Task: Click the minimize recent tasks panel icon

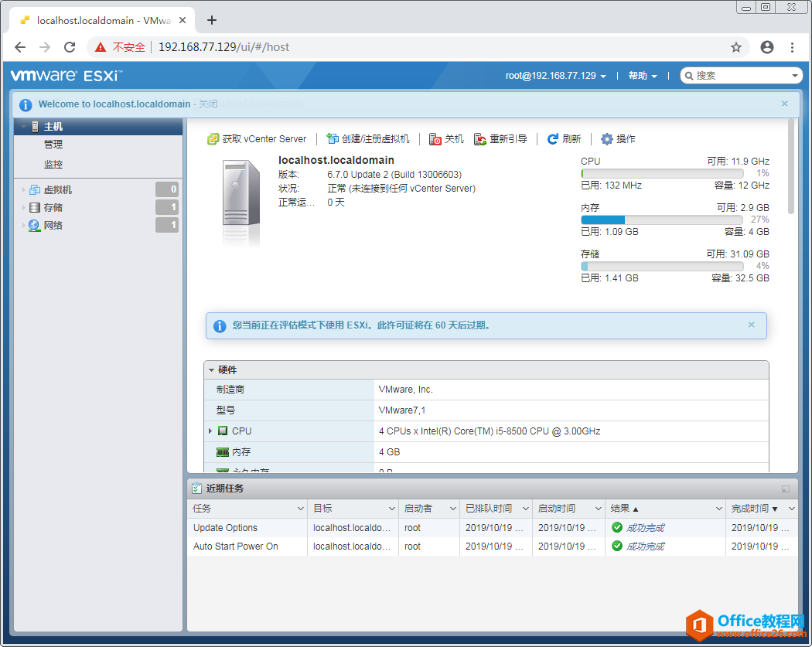Action: (786, 489)
